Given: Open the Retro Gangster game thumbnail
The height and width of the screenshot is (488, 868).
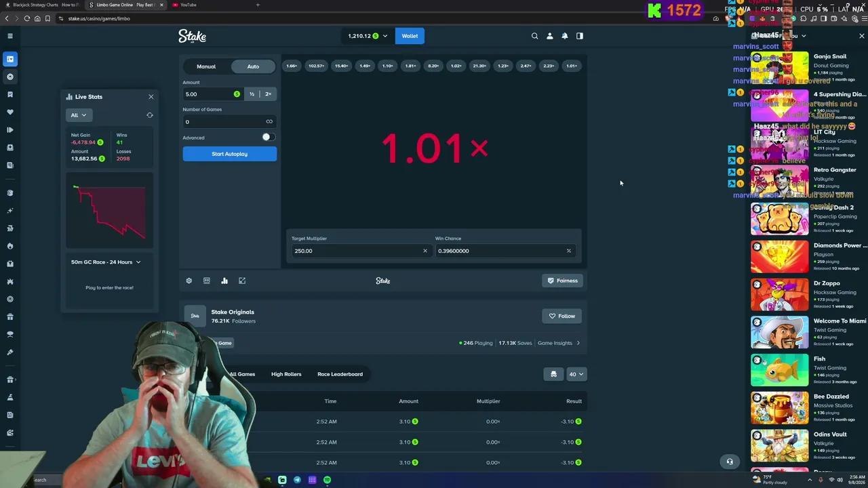Looking at the screenshot, I should click(780, 180).
